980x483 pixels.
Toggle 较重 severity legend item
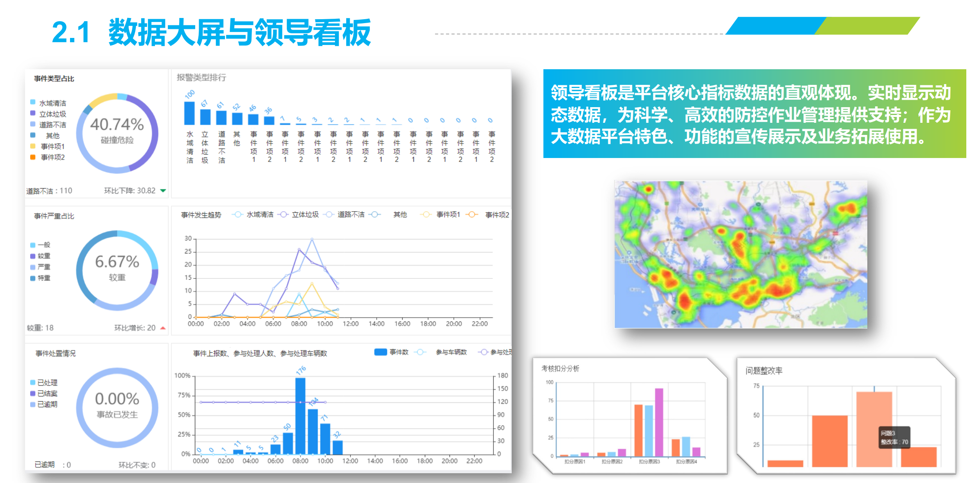point(44,256)
